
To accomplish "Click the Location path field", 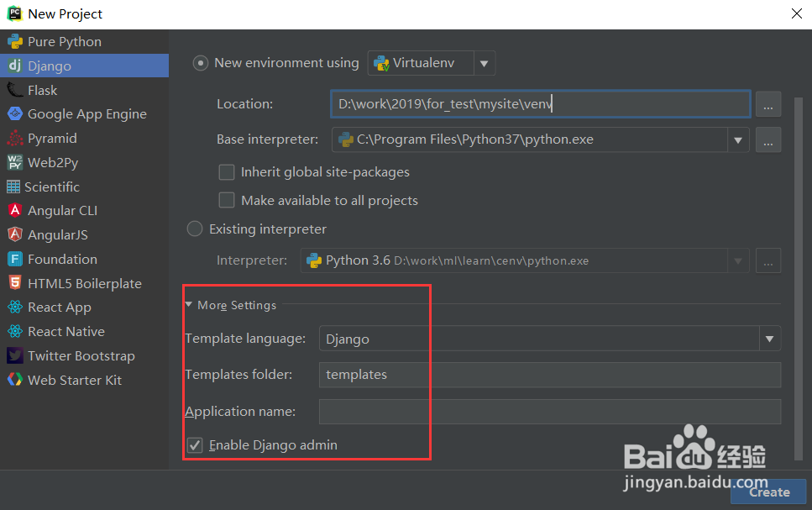I will (x=541, y=104).
